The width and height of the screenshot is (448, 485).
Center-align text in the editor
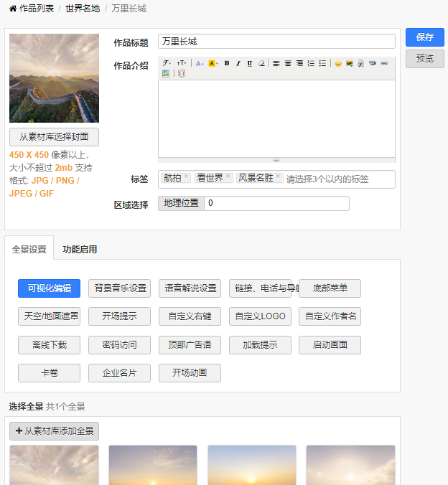(x=288, y=63)
